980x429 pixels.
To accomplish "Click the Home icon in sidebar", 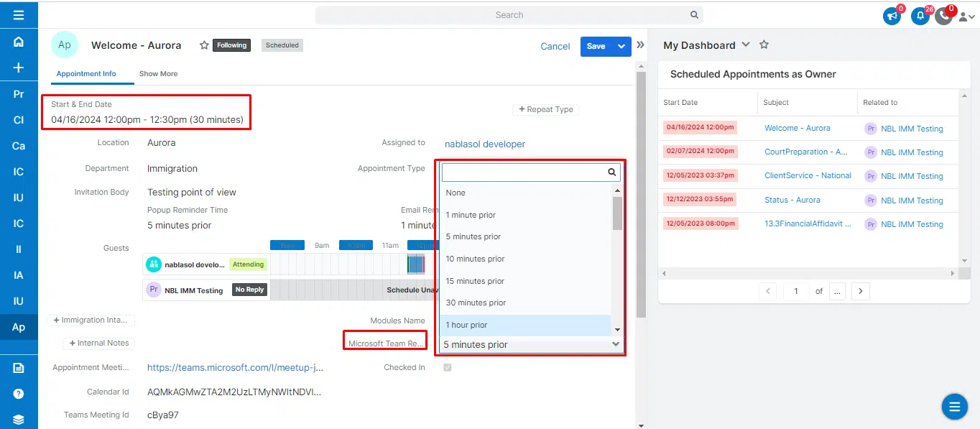I will [x=19, y=42].
